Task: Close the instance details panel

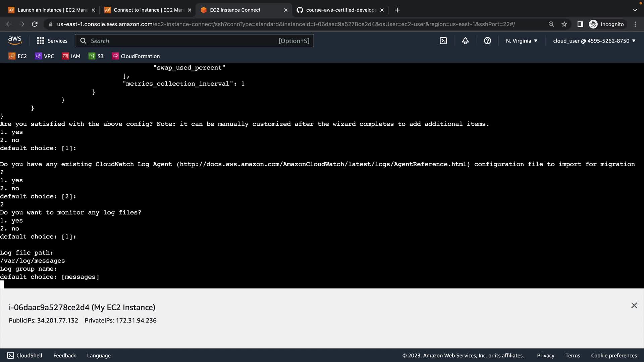Action: [x=634, y=305]
